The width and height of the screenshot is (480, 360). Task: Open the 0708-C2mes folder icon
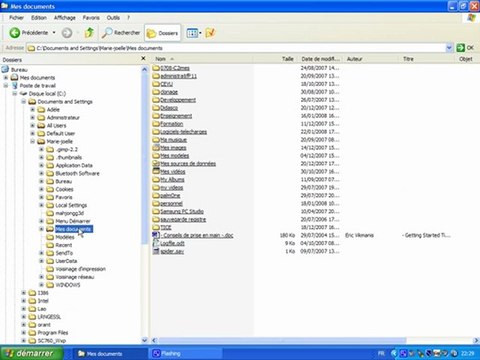click(156, 68)
